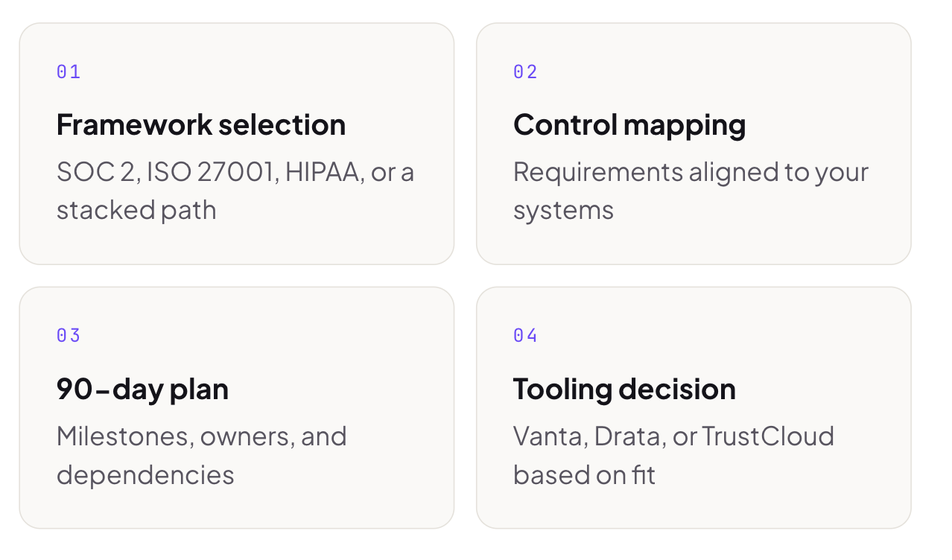The width and height of the screenshot is (952, 560).
Task: Click the word 'dependencies' under 90-day plan
Action: [145, 475]
